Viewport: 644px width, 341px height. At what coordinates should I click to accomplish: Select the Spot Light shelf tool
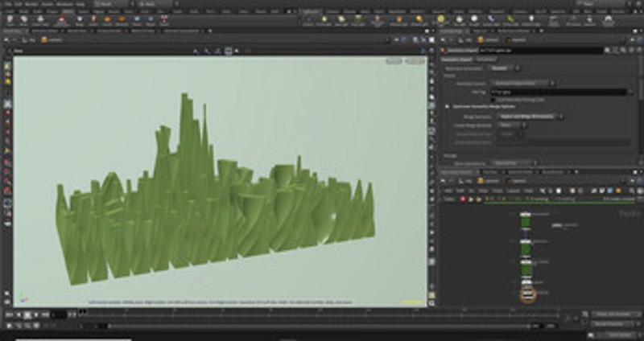341,20
